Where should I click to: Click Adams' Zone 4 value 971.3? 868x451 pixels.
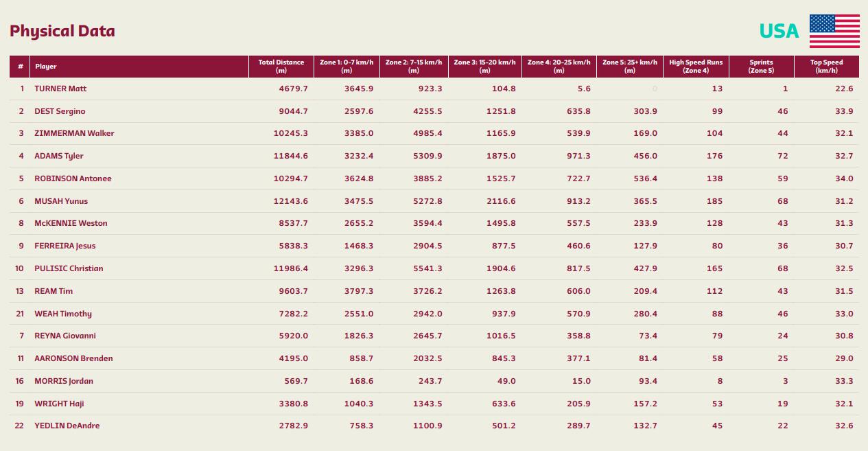(x=578, y=156)
